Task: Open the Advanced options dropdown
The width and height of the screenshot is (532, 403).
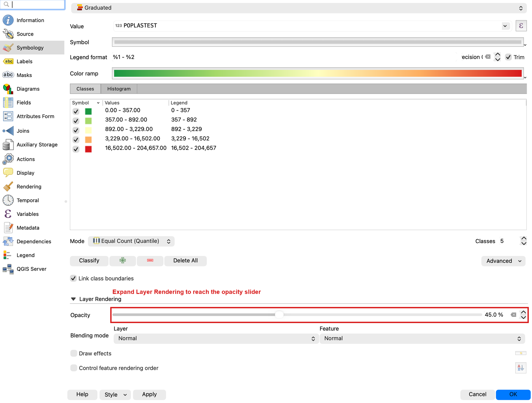Action: [x=503, y=261]
